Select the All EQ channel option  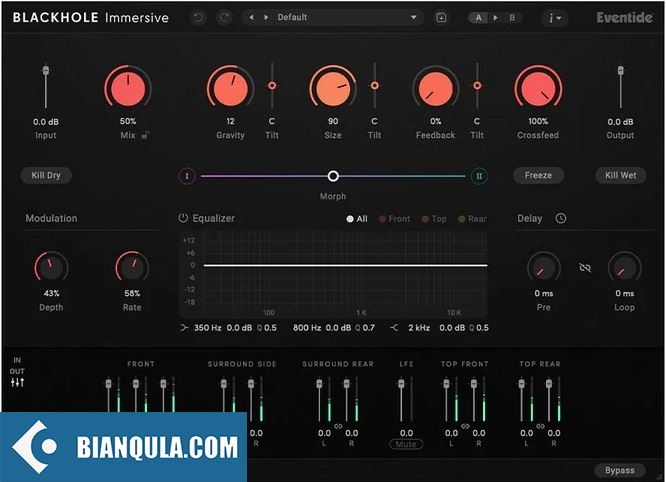pos(357,219)
